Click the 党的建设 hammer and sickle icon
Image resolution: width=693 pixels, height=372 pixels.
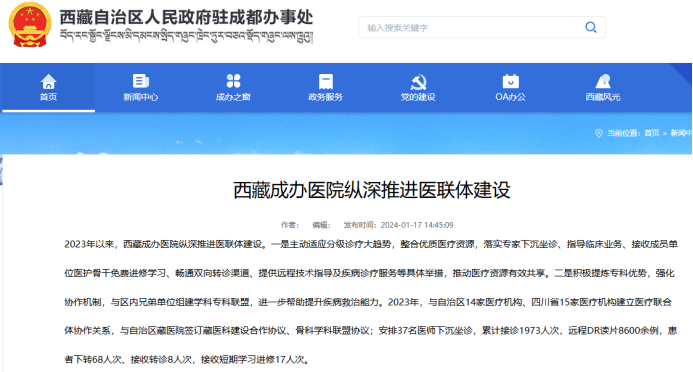pos(418,82)
